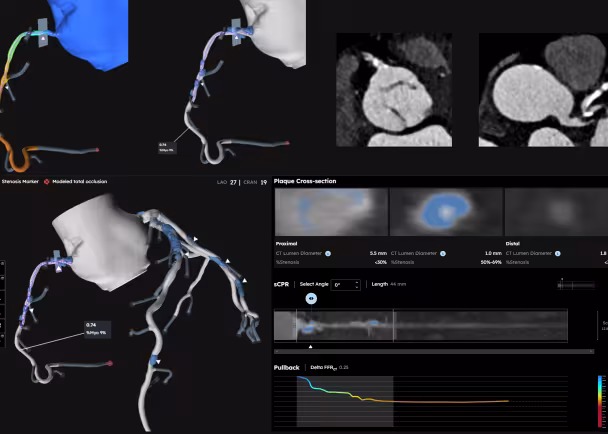608x434 pixels.
Task: Increase the Select Angle stepper value
Action: 357,282
